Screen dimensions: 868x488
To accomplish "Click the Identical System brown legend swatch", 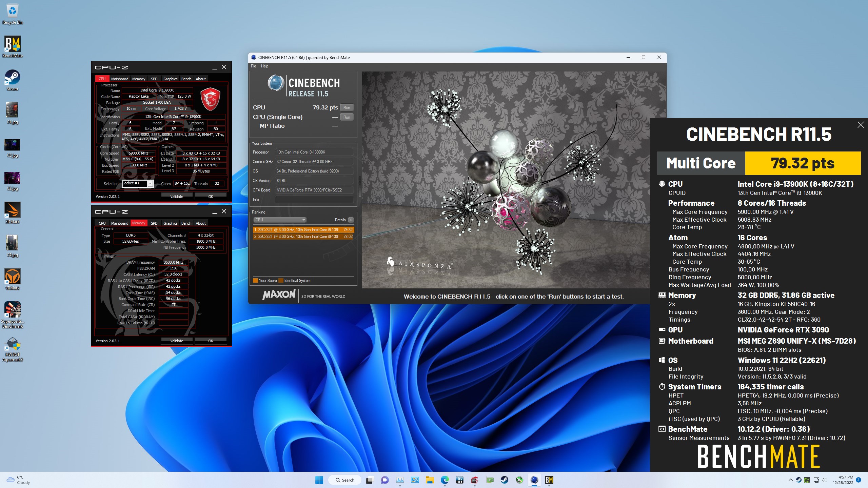I will [x=281, y=281].
